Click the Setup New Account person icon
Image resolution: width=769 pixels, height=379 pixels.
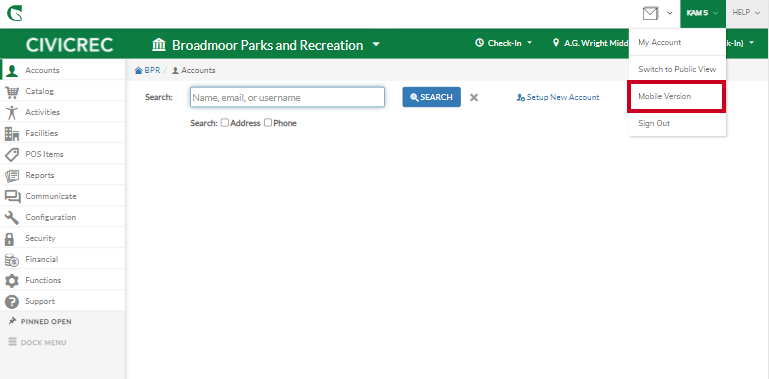click(x=521, y=98)
